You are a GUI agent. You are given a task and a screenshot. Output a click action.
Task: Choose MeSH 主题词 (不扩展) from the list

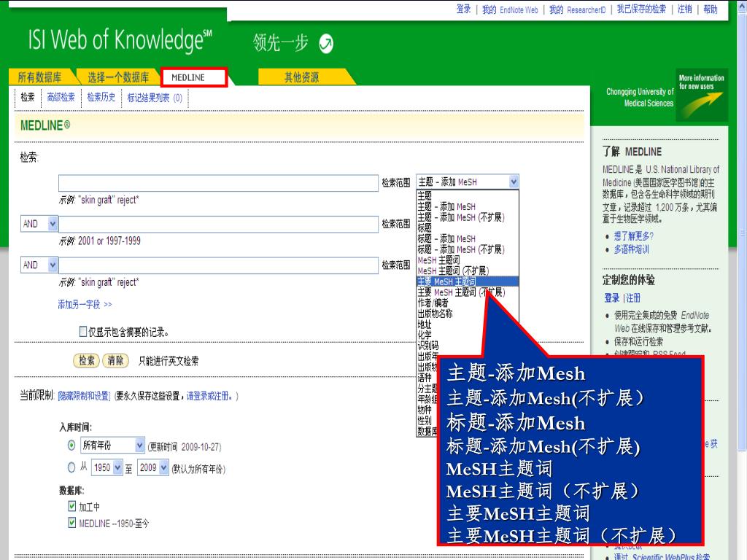tap(453, 271)
